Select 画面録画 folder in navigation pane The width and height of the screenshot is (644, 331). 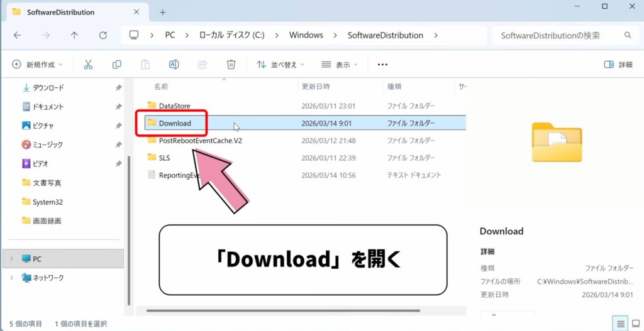[x=42, y=220]
